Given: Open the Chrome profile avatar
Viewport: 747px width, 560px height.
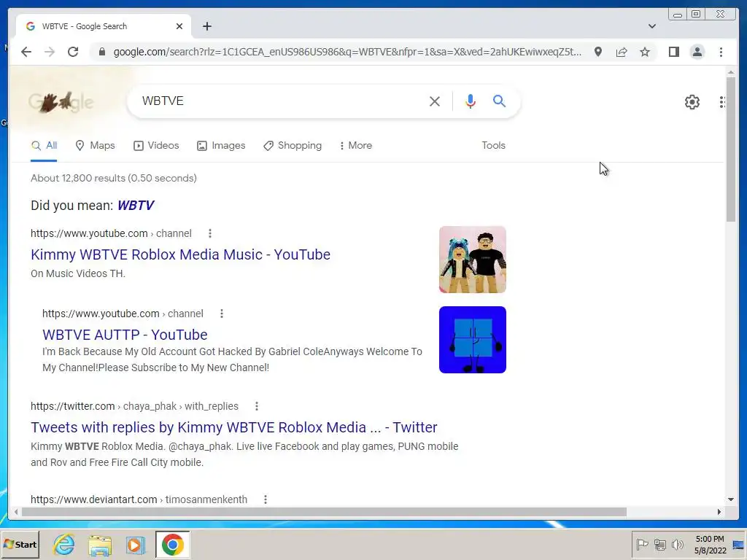Looking at the screenshot, I should [697, 52].
